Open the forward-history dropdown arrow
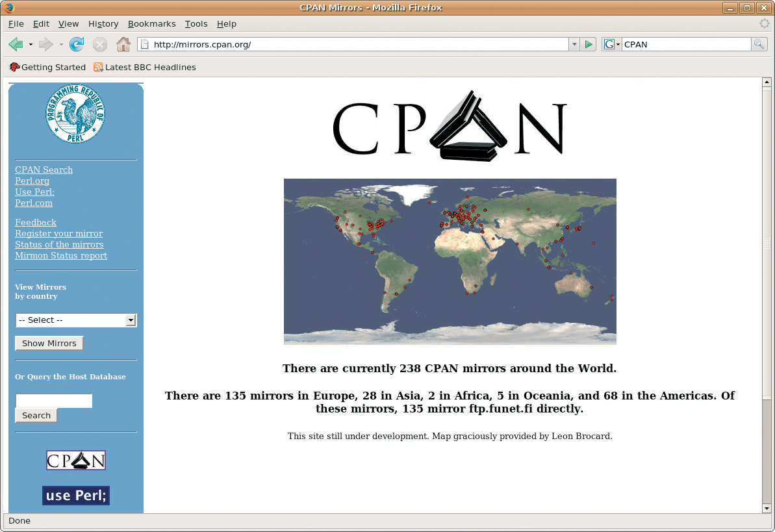The width and height of the screenshot is (775, 532). click(x=61, y=45)
